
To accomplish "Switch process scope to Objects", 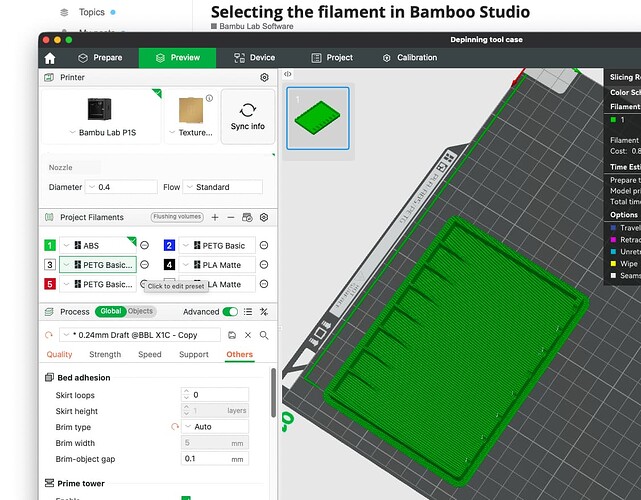I will [x=140, y=311].
